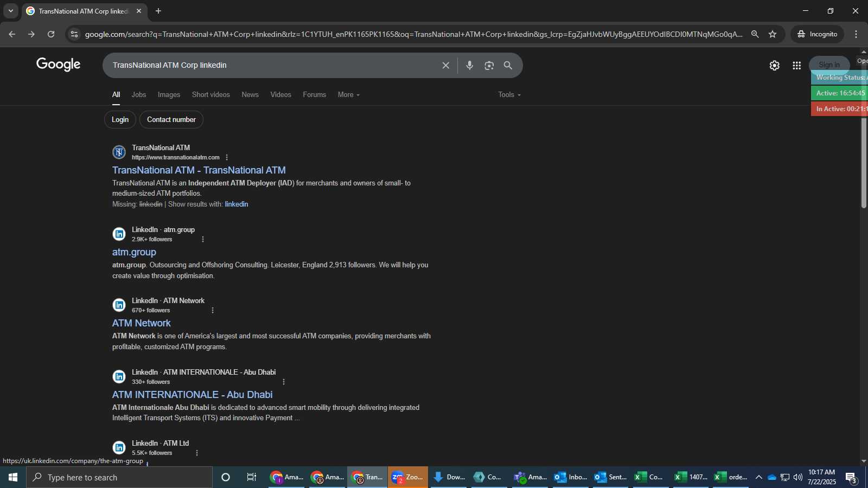
Task: Click LinkedIn favicon of atm.group result
Action: tap(119, 234)
